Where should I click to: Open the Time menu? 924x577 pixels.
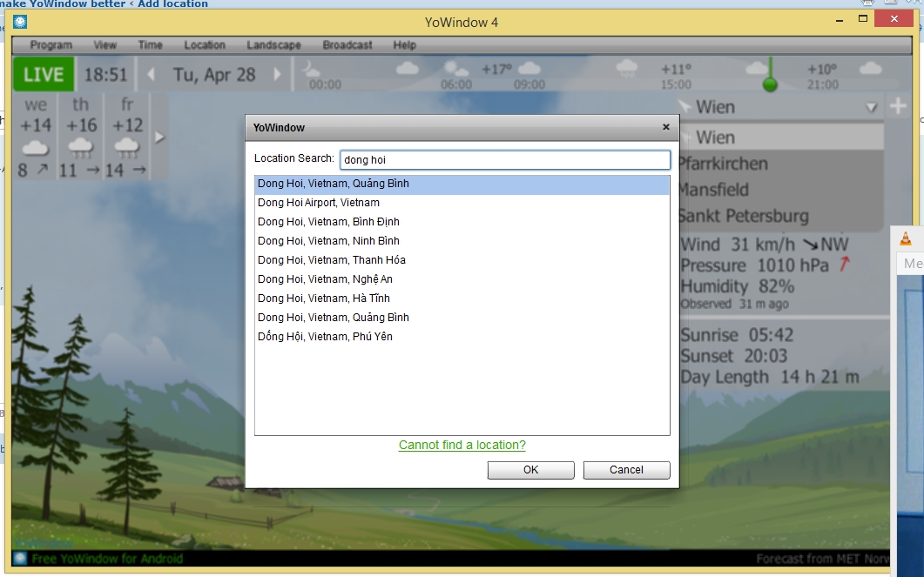pyautogui.click(x=151, y=44)
